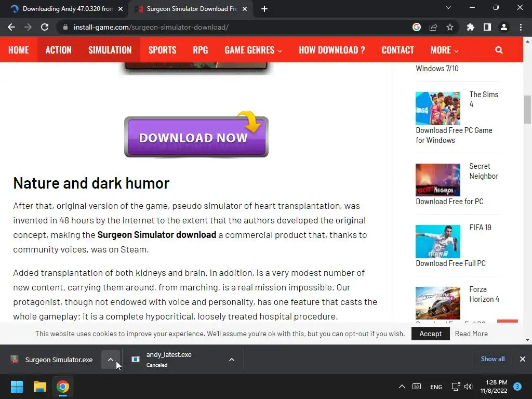Open the Extensions puzzle icon

pos(471,27)
